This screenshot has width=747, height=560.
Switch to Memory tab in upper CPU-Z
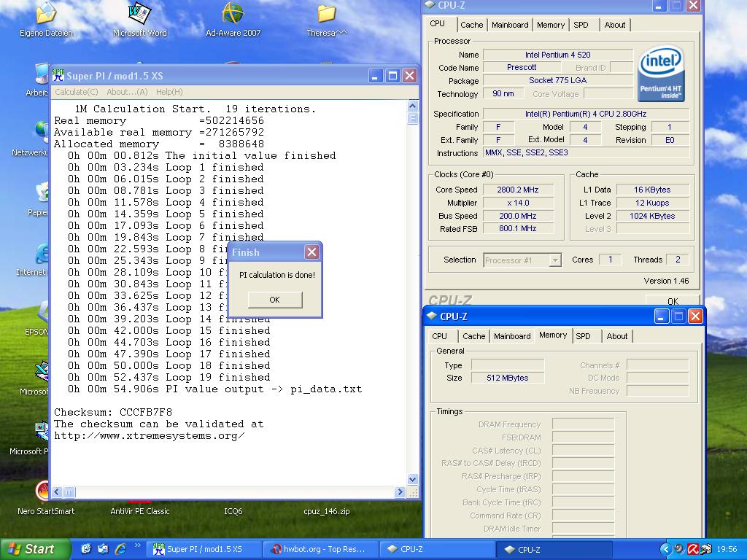click(x=550, y=25)
